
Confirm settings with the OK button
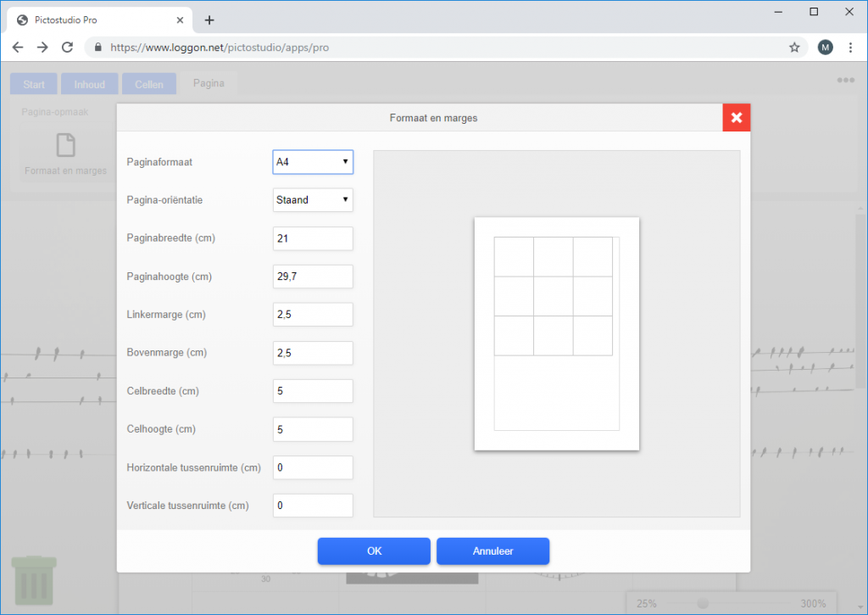tap(374, 551)
